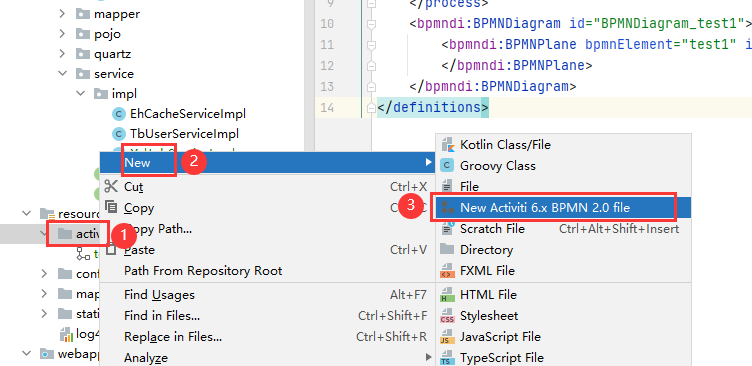Select the quartz folder

pos(113,54)
